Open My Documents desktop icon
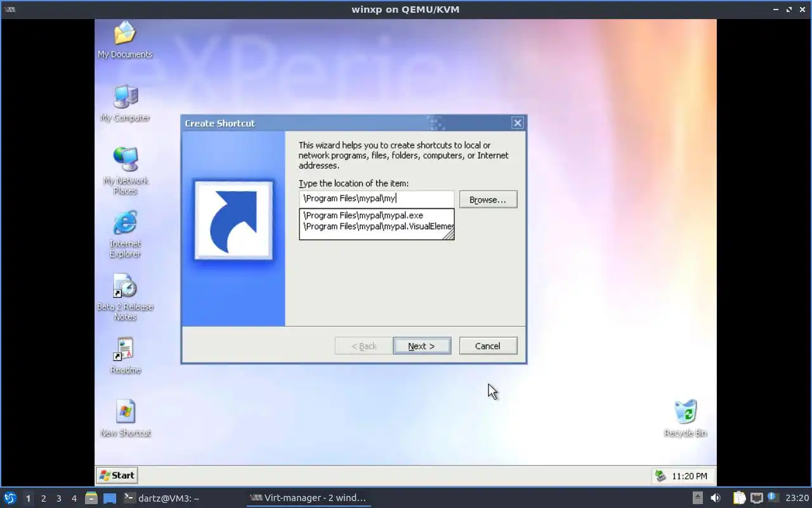 click(x=125, y=41)
